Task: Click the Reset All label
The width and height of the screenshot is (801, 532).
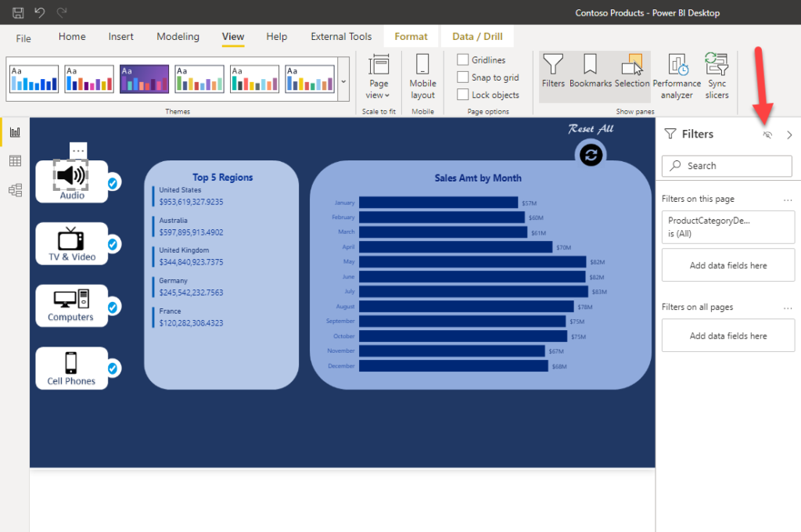Action: click(591, 129)
